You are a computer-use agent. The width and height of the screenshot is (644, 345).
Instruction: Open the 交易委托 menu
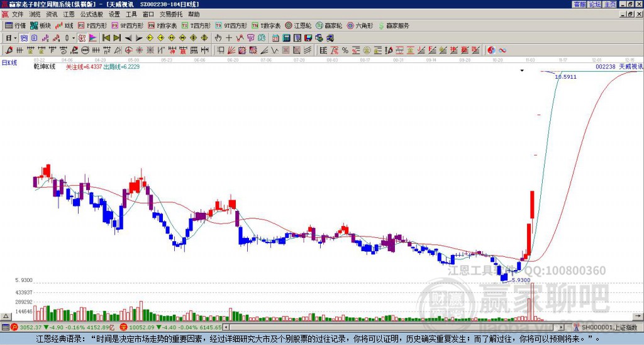pyautogui.click(x=171, y=14)
